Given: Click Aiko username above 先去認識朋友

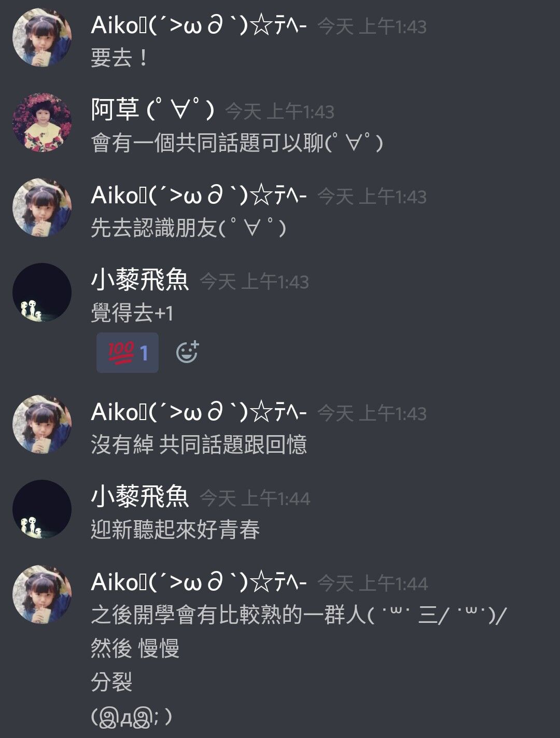Looking at the screenshot, I should tap(199, 195).
